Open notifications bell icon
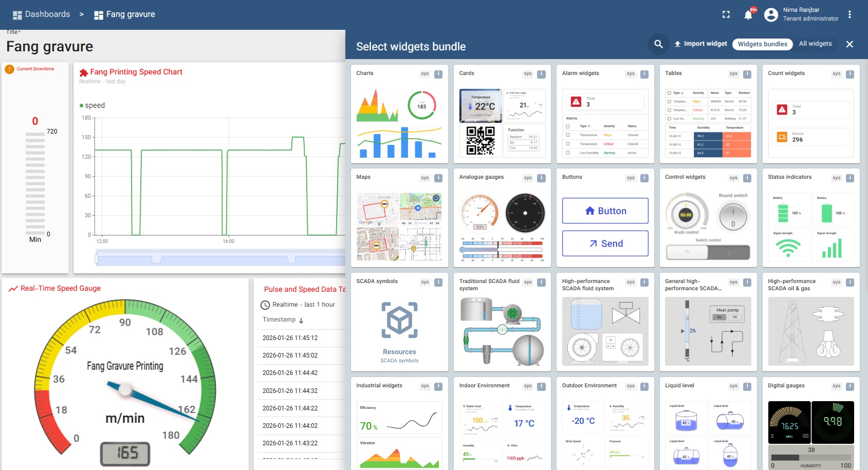This screenshot has height=470, width=868. [x=748, y=15]
